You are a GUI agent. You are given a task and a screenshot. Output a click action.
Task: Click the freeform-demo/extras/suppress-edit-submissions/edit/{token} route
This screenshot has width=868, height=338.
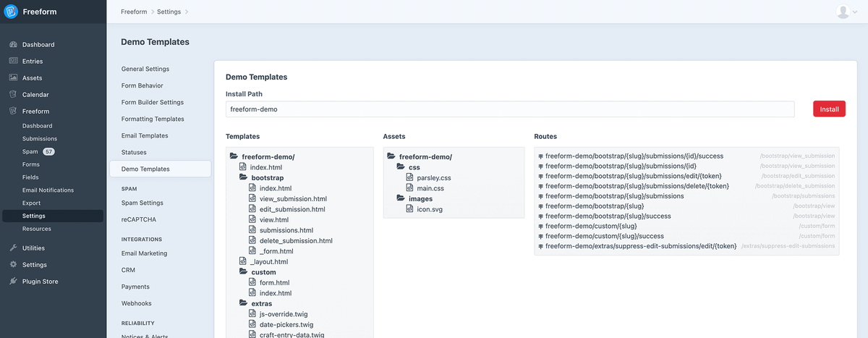(641, 246)
